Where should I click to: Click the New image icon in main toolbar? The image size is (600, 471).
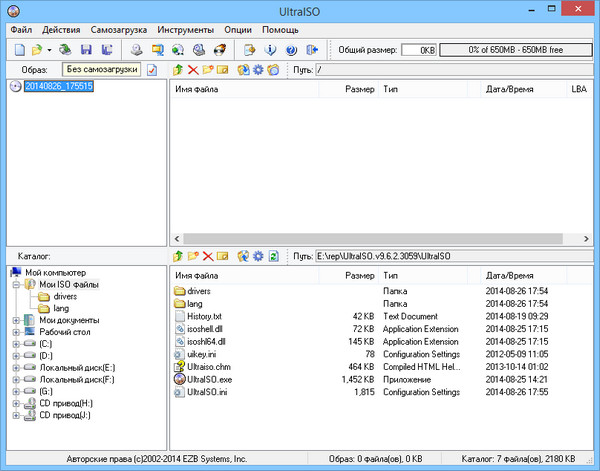[x=18, y=49]
